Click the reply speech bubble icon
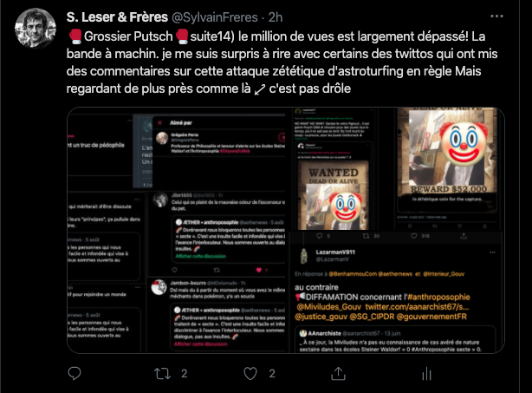Image resolution: width=532 pixels, height=393 pixels. 75,373
